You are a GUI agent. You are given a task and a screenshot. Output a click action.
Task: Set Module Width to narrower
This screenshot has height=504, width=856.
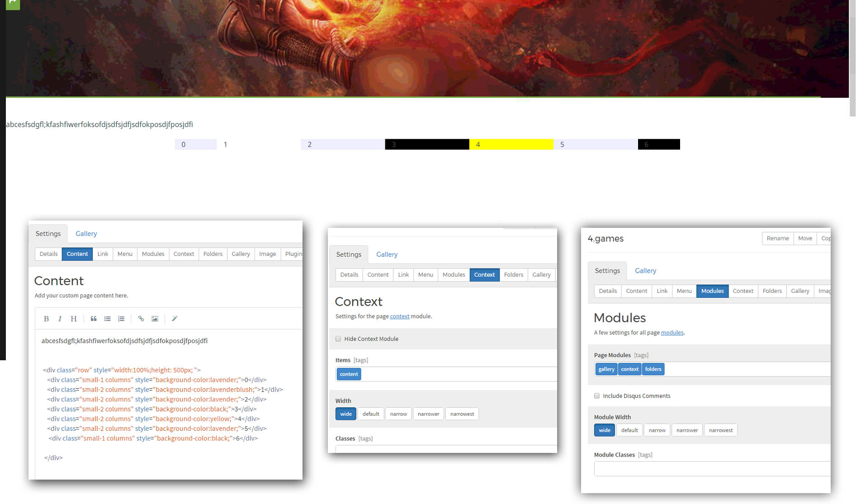click(x=687, y=430)
